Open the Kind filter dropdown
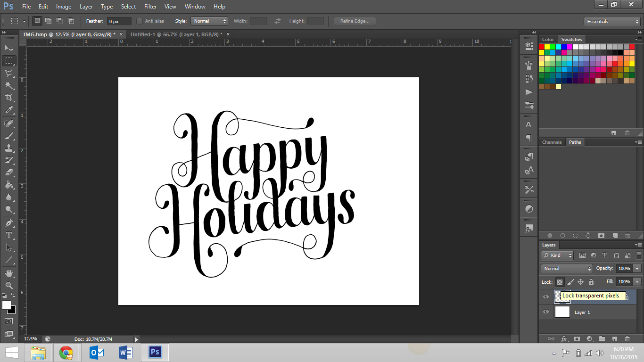Screen dimensions: 644x362 (x=557, y=255)
